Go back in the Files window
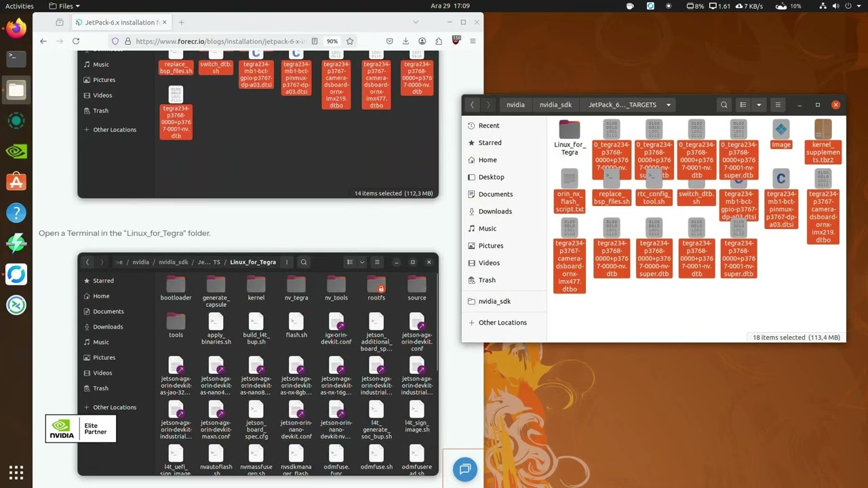The height and width of the screenshot is (488, 868). pos(472,105)
